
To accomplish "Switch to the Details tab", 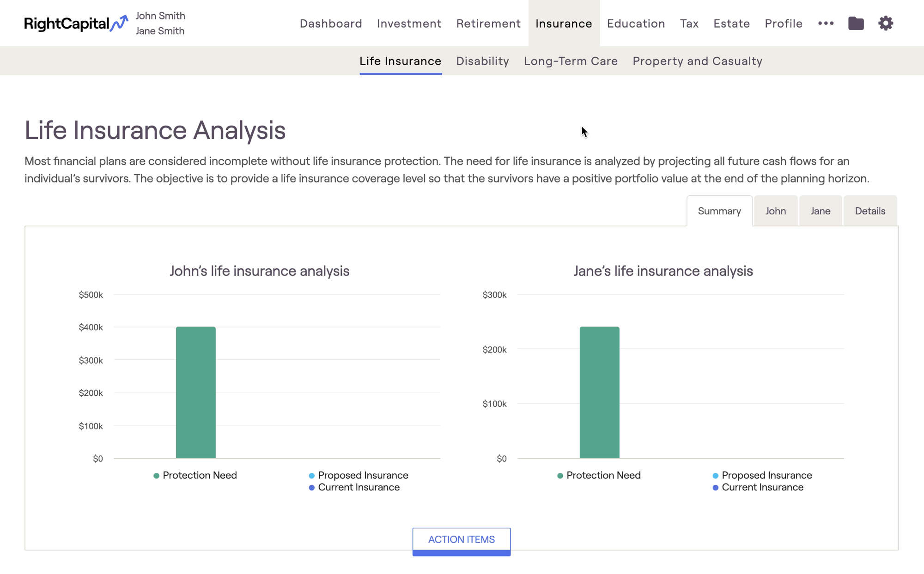I will [870, 211].
